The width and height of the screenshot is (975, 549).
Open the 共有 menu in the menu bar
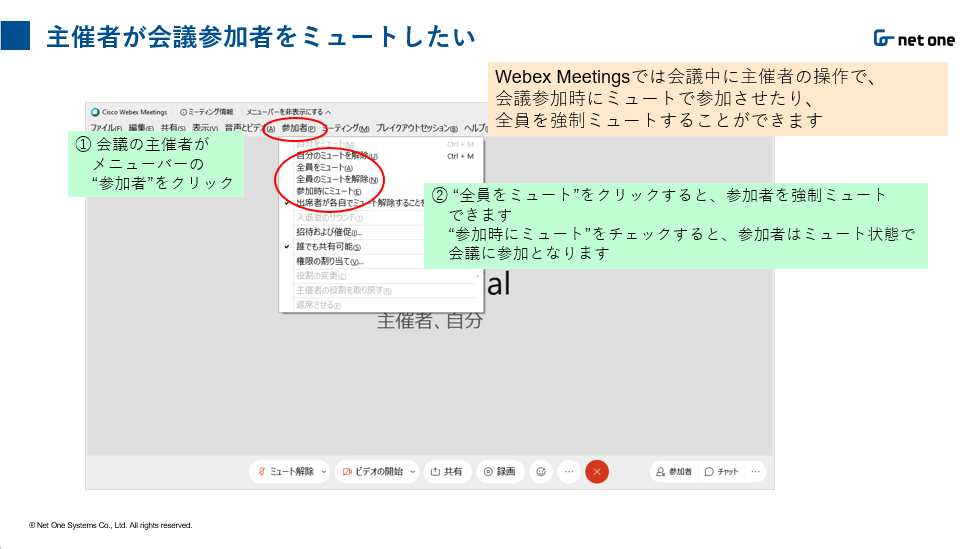click(x=173, y=128)
